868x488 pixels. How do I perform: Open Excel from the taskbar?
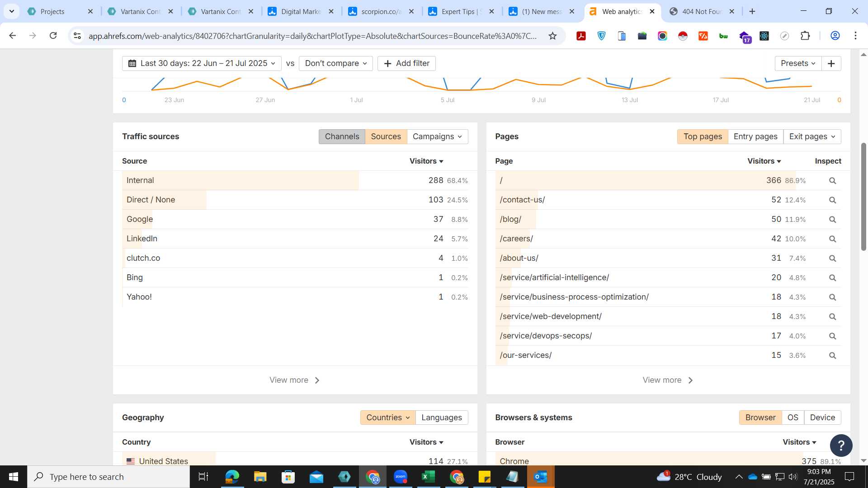coord(428,477)
